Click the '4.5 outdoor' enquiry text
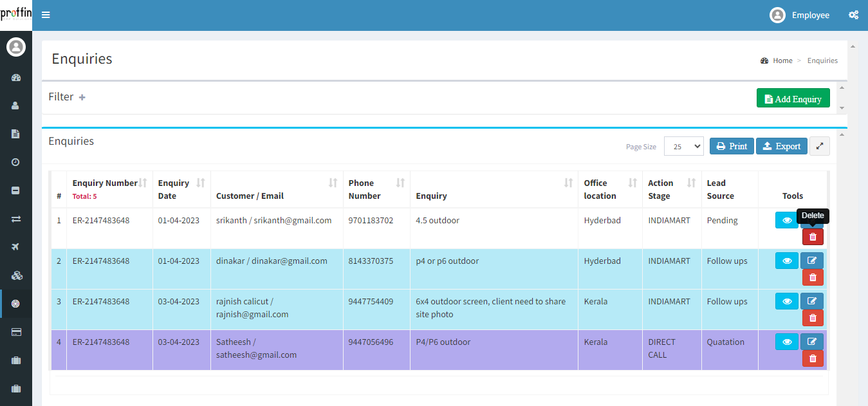Image resolution: width=868 pixels, height=406 pixels. point(438,221)
